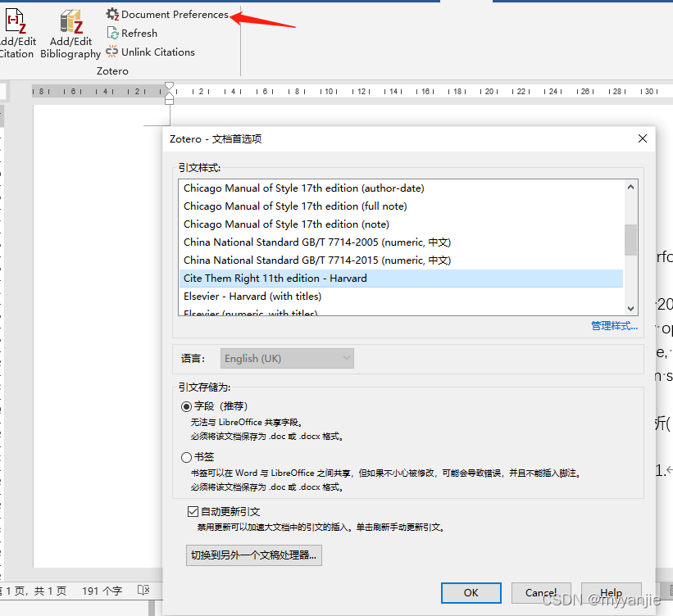This screenshot has width=673, height=616.
Task: Open the 语言 English (UK) dropdown
Action: pyautogui.click(x=287, y=358)
